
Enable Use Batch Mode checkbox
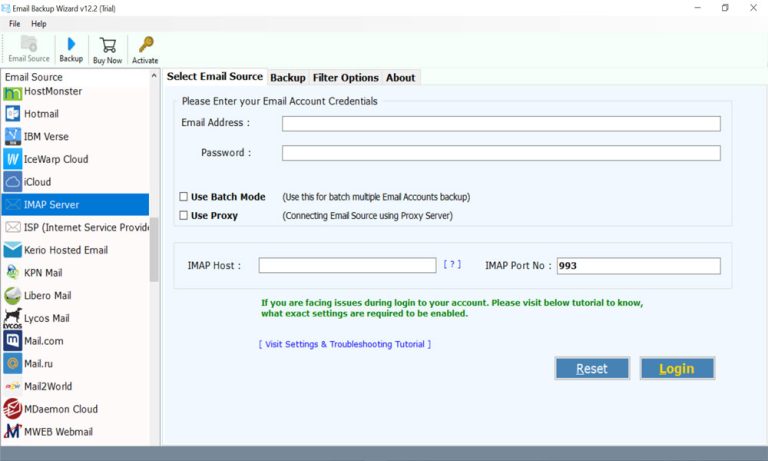tap(184, 196)
